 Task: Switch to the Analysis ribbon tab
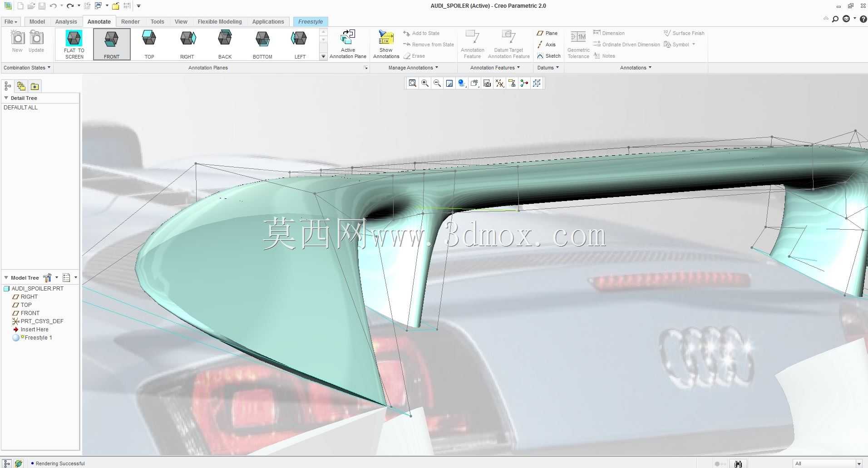pos(66,22)
